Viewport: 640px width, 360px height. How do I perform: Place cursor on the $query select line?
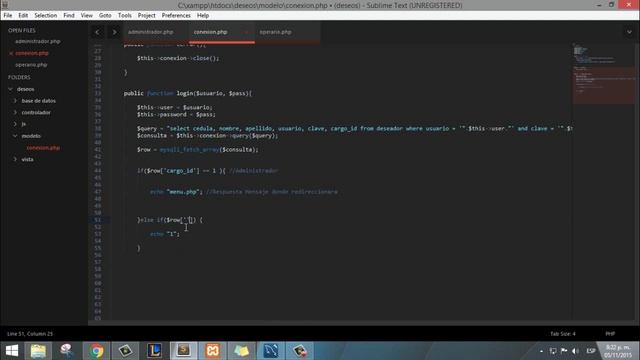coord(354,129)
